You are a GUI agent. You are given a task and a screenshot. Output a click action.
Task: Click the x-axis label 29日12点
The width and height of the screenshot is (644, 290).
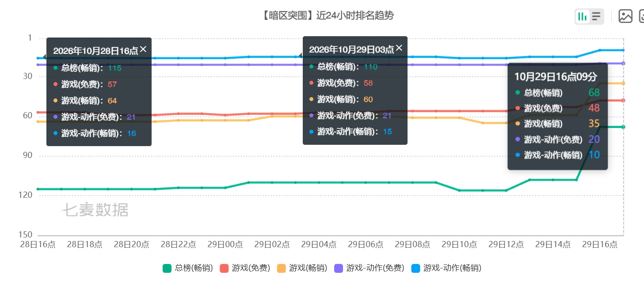(x=507, y=245)
